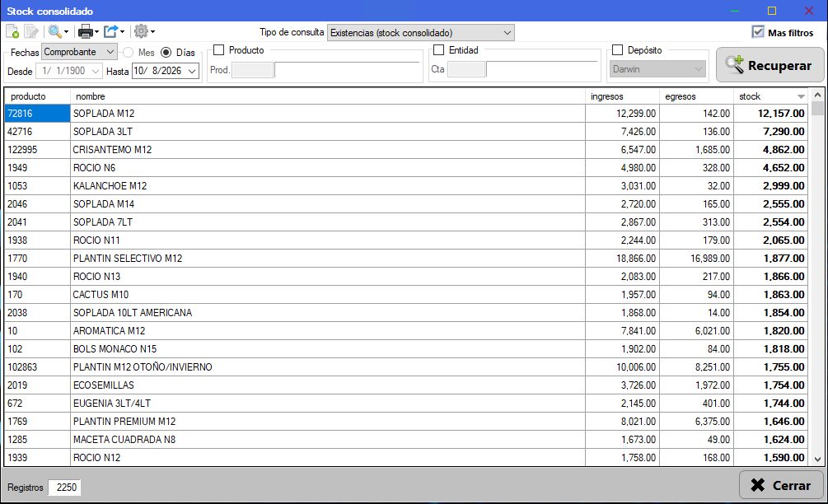
Task: Sort by the nombre column header
Action: point(327,96)
